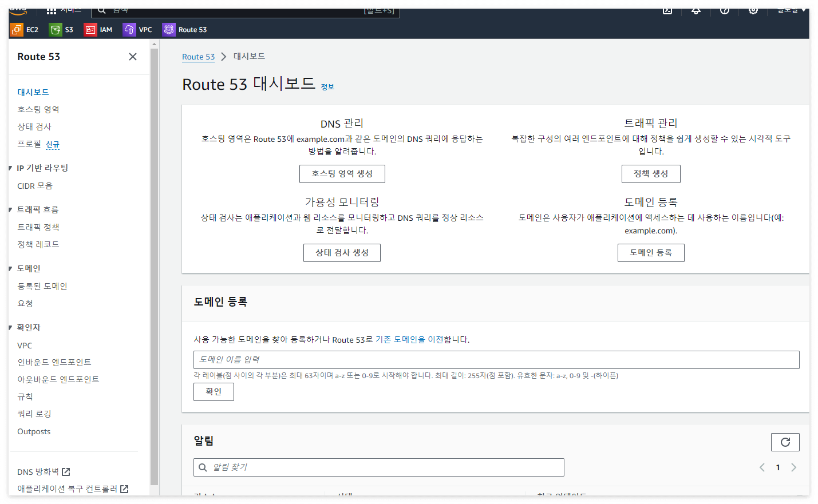Click the 도메인 이름 입력 field

tap(496, 360)
